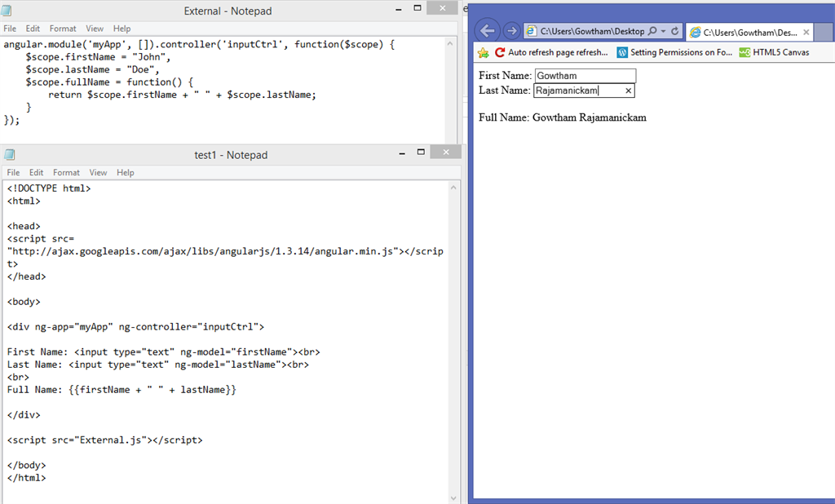
Task: Click the test1 - Notepad title bar
Action: point(231,155)
